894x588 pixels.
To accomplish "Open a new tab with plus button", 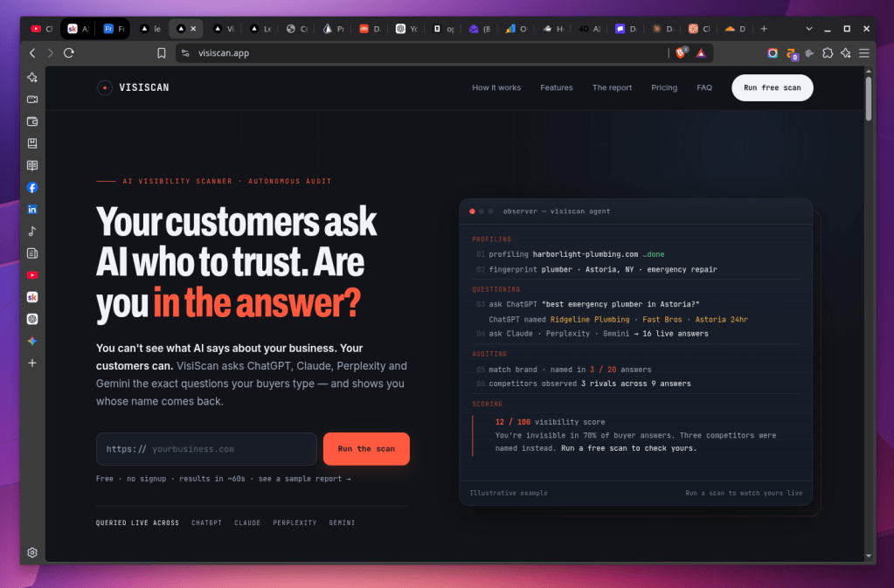I will 764,29.
